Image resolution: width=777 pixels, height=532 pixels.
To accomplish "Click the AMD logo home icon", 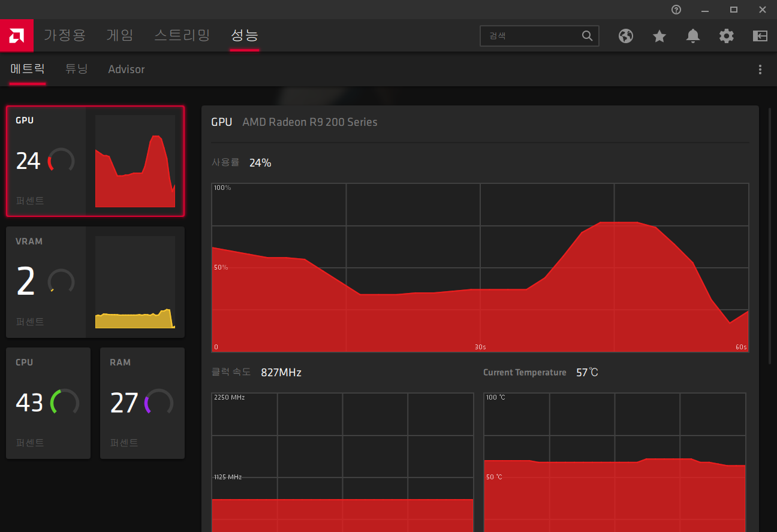I will [17, 35].
